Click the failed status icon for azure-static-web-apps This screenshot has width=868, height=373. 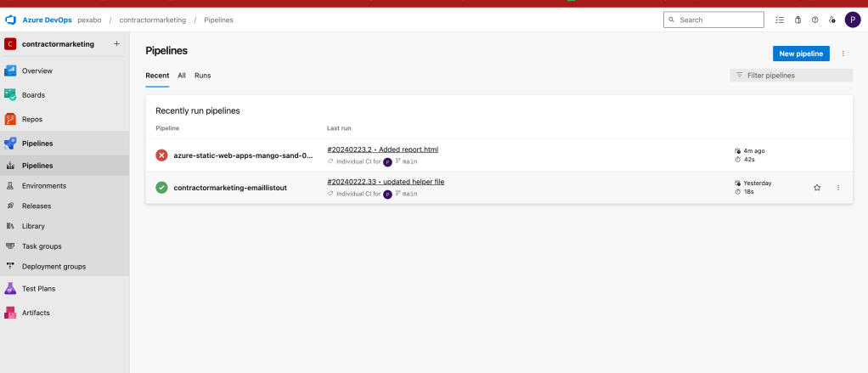(x=161, y=155)
